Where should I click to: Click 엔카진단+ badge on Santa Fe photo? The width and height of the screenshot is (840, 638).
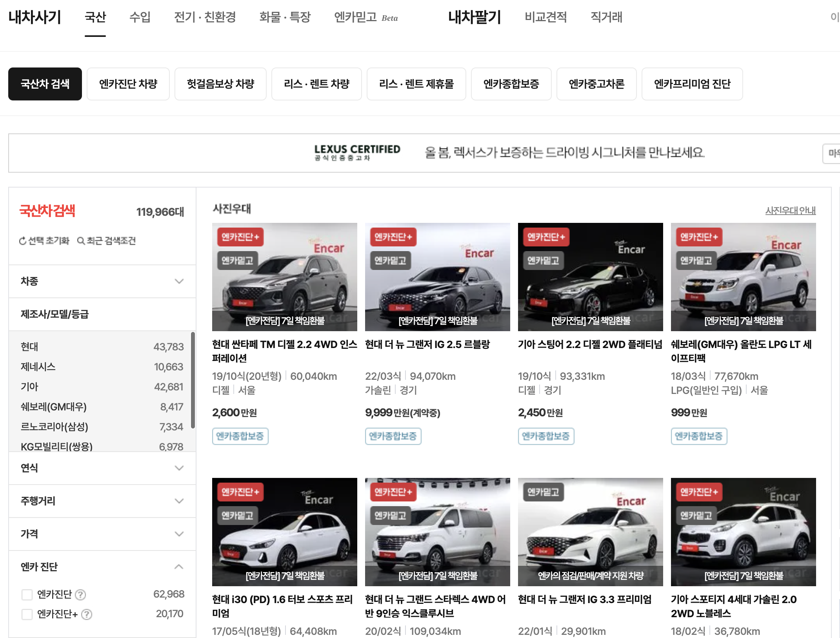[x=240, y=237]
